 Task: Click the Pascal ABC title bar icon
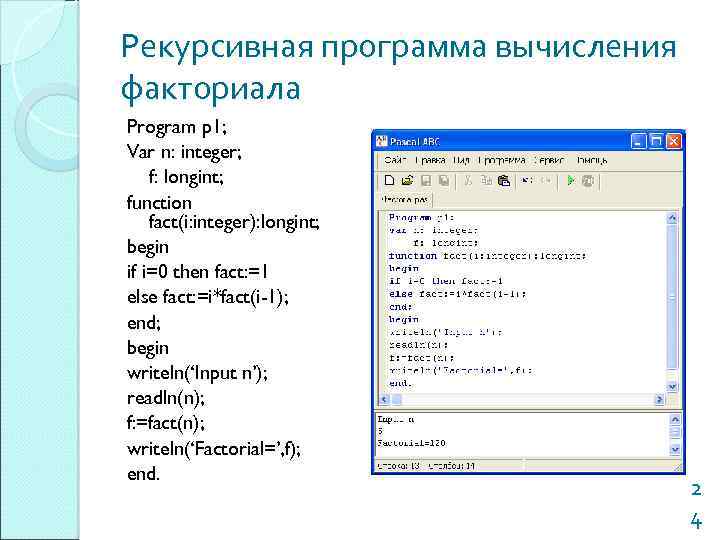(x=382, y=141)
